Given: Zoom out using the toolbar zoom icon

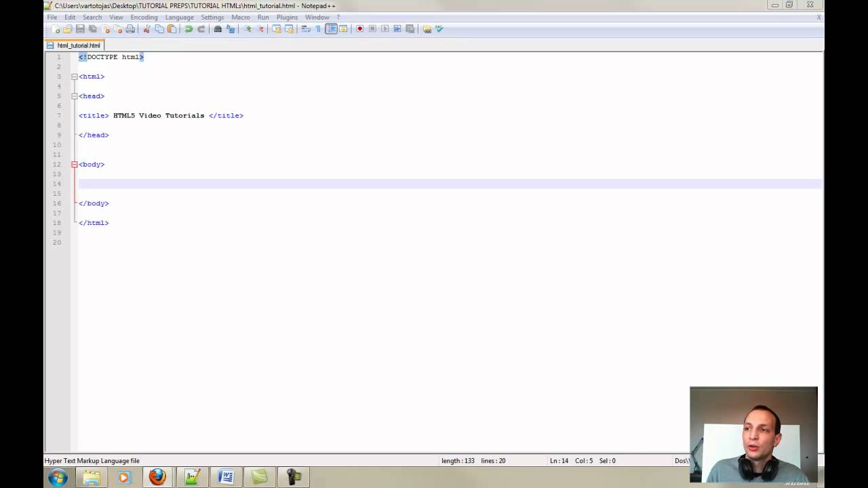Looking at the screenshot, I should click(260, 29).
